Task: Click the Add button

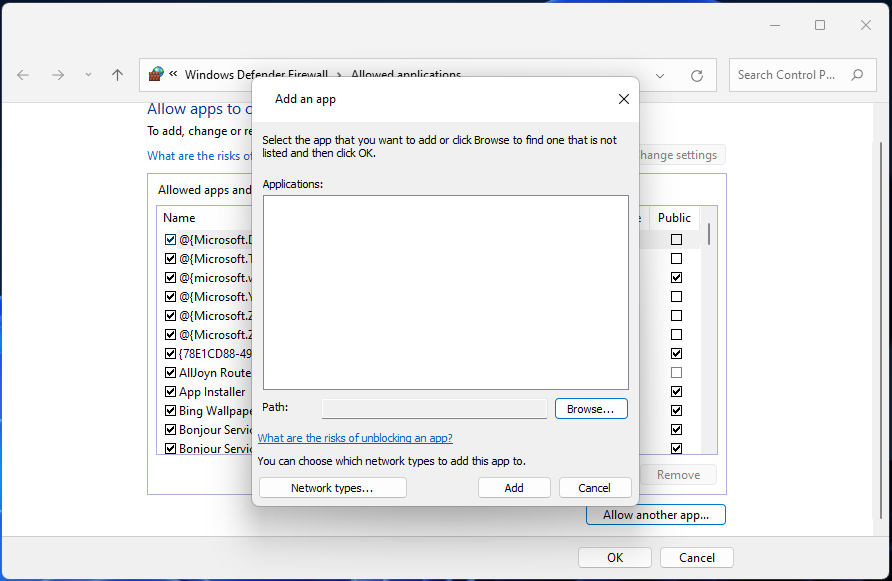Action: tap(514, 488)
